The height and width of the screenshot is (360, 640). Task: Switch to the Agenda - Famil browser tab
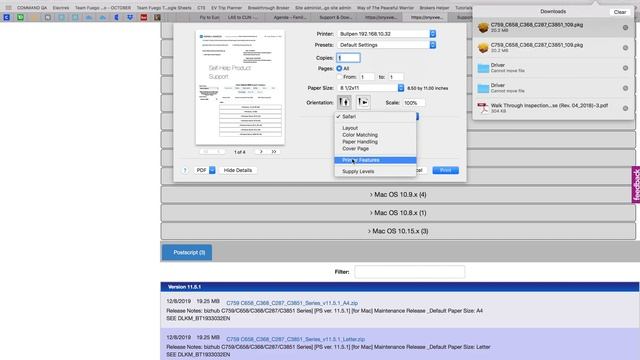pos(289,18)
